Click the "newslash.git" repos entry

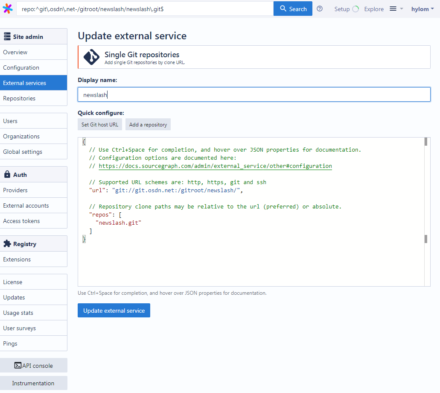click(118, 223)
